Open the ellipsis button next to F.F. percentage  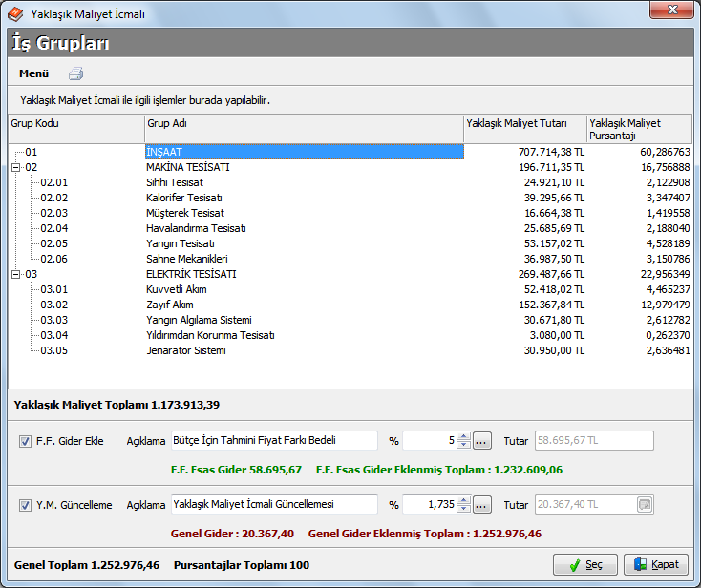coord(482,441)
